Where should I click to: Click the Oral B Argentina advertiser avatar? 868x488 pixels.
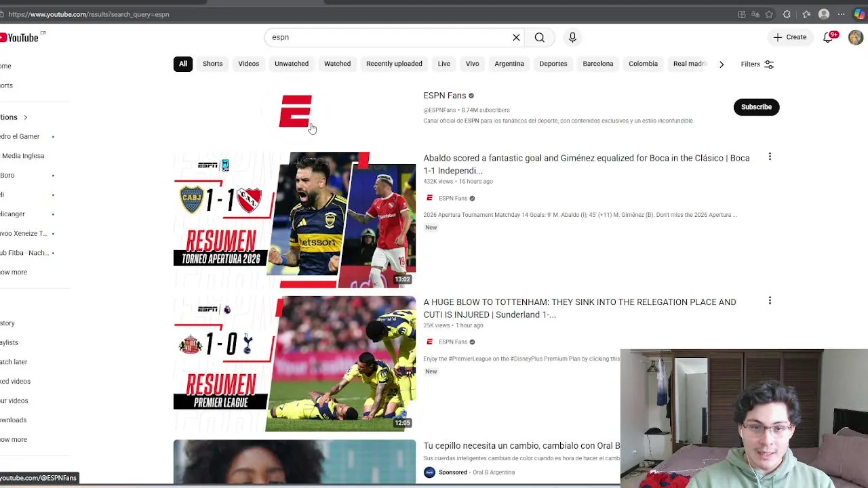tap(429, 472)
